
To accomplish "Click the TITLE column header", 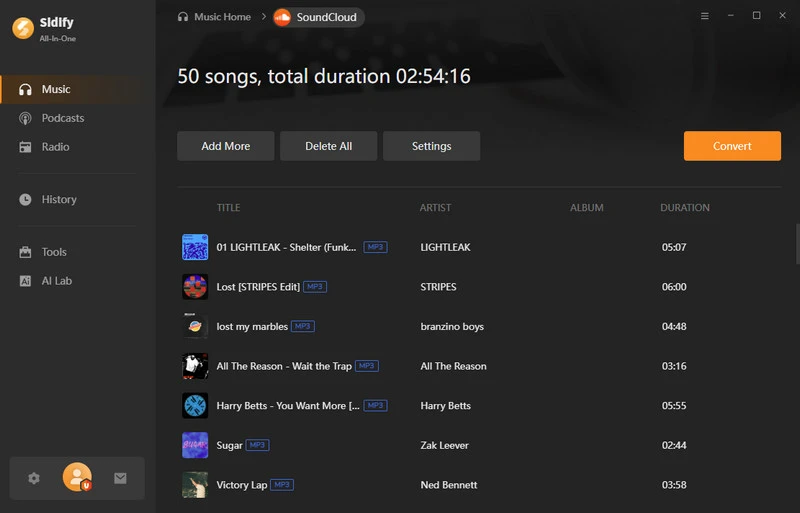I will click(x=228, y=208).
